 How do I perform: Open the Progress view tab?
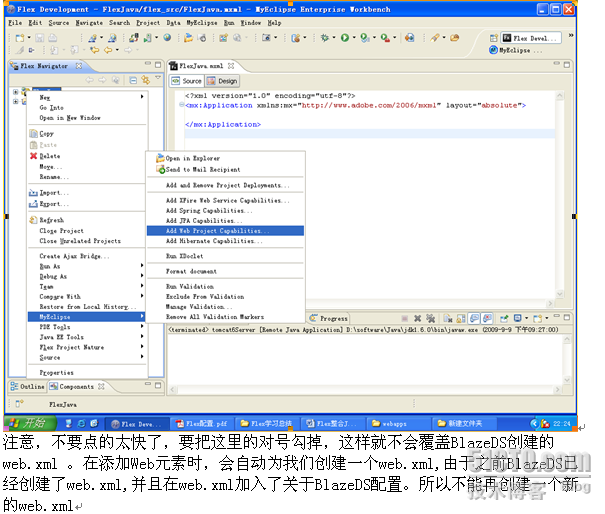(329, 318)
